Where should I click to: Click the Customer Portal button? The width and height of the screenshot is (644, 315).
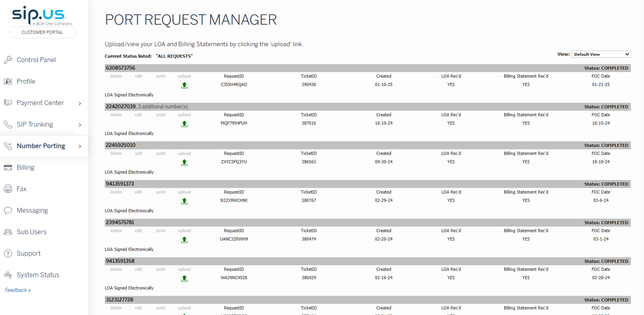tap(42, 32)
